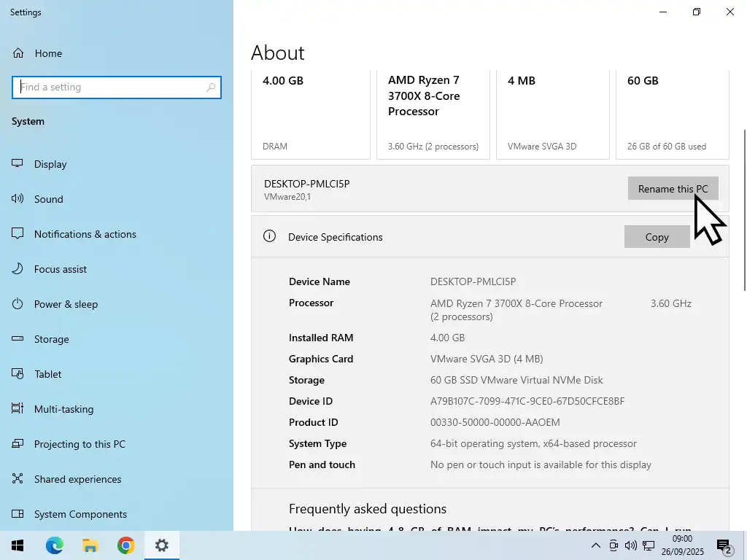747x560 pixels.
Task: Click the Settings gear taskbar icon
Action: (161, 545)
